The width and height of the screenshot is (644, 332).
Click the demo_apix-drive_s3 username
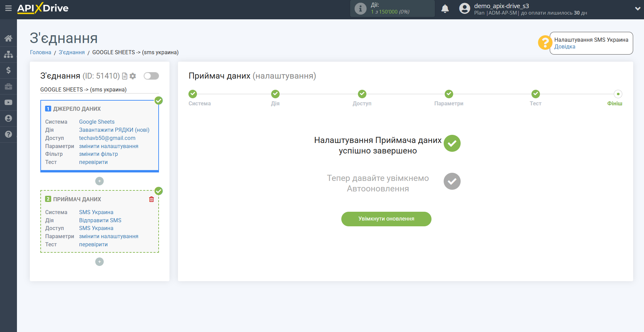(501, 6)
